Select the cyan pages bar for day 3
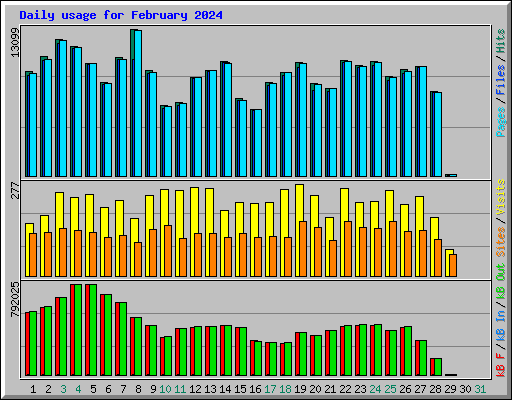The height and width of the screenshot is (400, 512). [x=63, y=108]
